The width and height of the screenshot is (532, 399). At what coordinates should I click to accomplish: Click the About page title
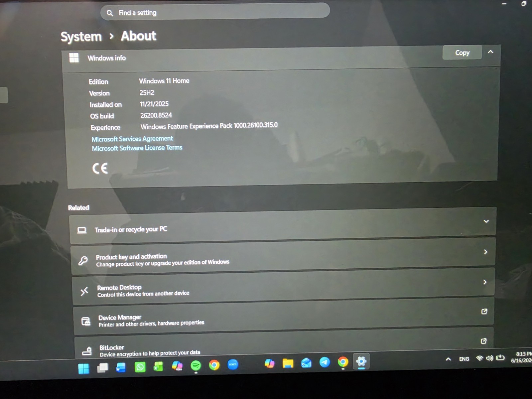138,36
